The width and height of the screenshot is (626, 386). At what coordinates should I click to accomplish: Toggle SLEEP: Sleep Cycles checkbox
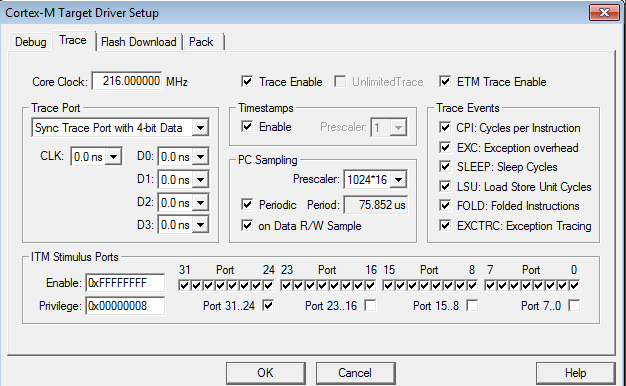coord(445,166)
